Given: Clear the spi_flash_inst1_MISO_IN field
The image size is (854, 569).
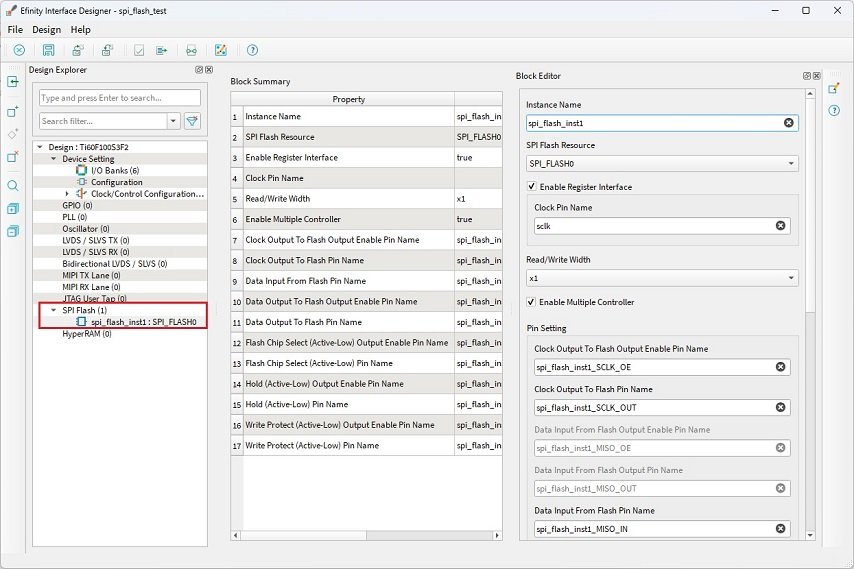Looking at the screenshot, I should click(780, 528).
